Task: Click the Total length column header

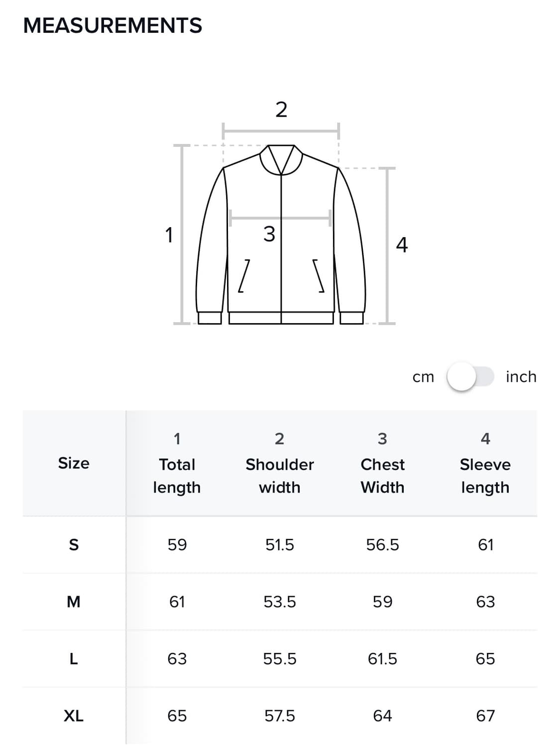Action: [177, 464]
